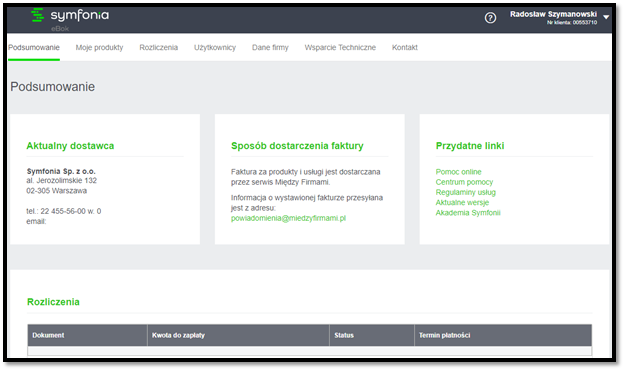
Task: Click the Przydatne linki heading
Action: coord(470,146)
